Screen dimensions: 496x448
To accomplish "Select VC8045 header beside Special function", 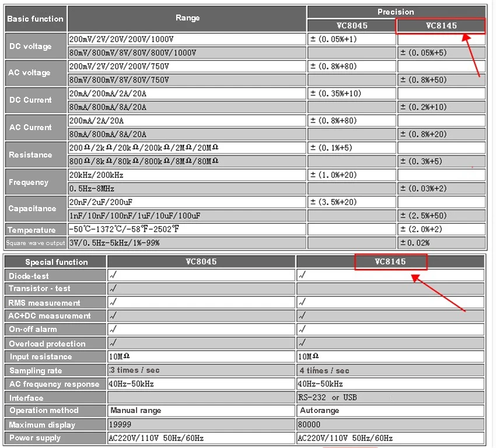I will [x=201, y=262].
